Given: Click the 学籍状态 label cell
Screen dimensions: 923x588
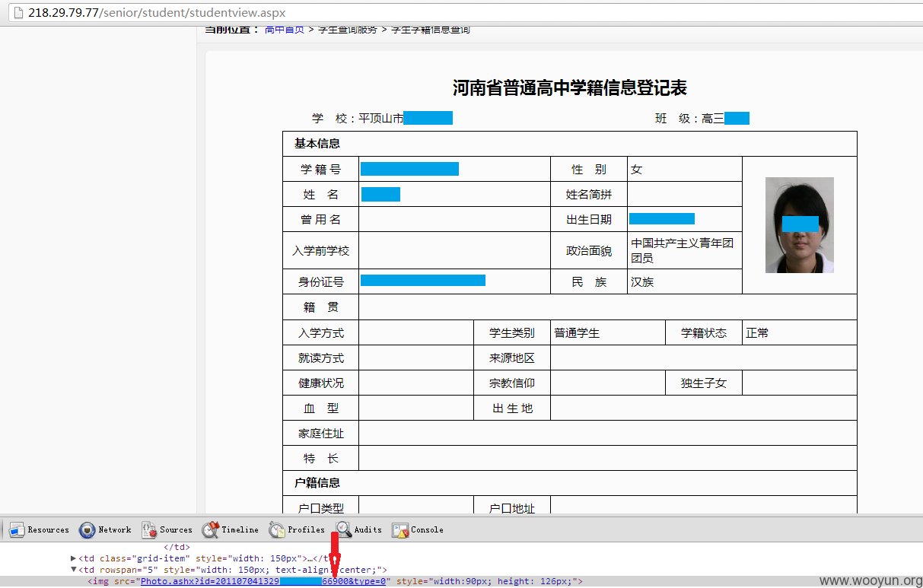Looking at the screenshot, I should (x=704, y=332).
